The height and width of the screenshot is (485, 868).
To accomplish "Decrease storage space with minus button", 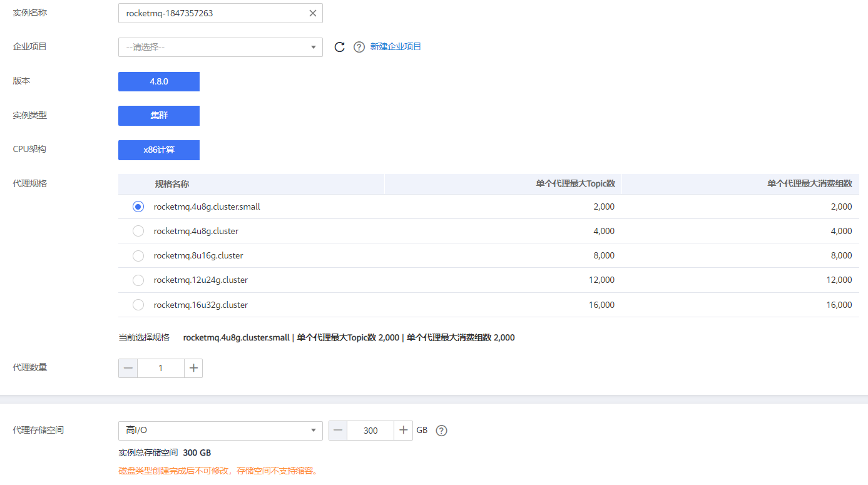I will [x=338, y=431].
